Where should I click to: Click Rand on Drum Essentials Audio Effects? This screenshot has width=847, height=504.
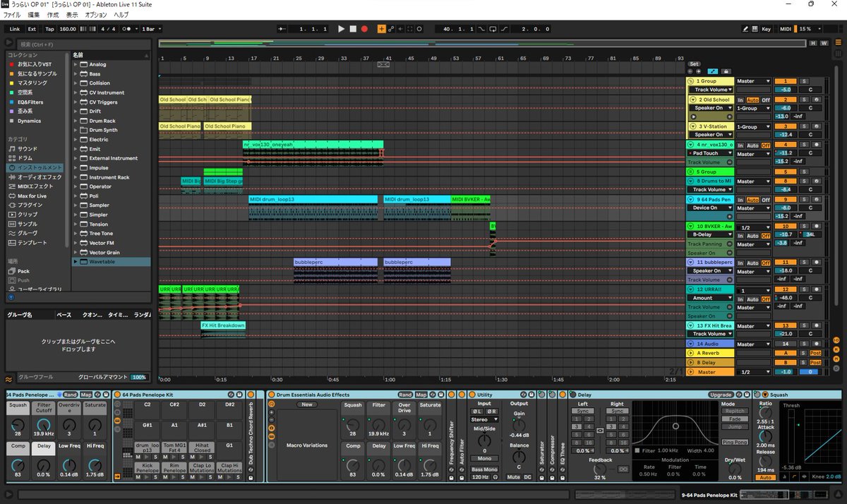[405, 395]
